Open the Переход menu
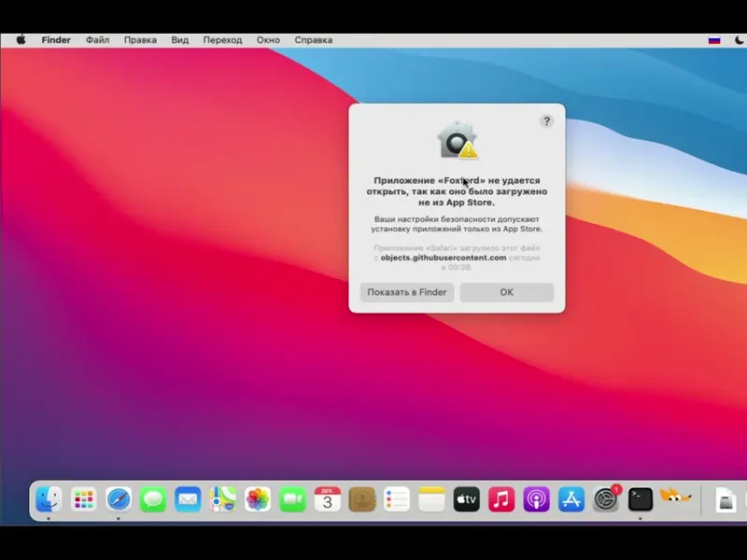Image resolution: width=747 pixels, height=560 pixels. click(x=223, y=40)
